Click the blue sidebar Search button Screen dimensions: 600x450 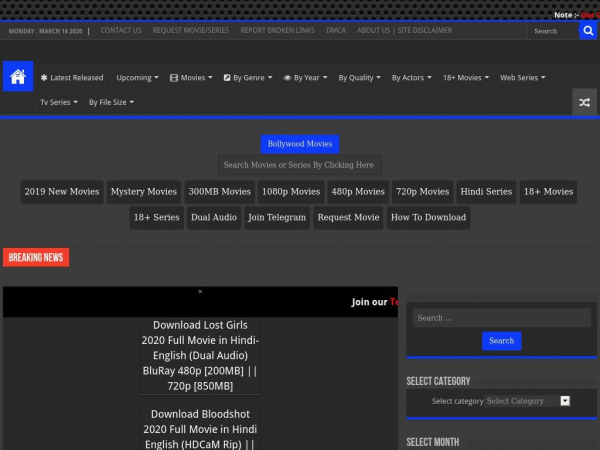(x=501, y=341)
